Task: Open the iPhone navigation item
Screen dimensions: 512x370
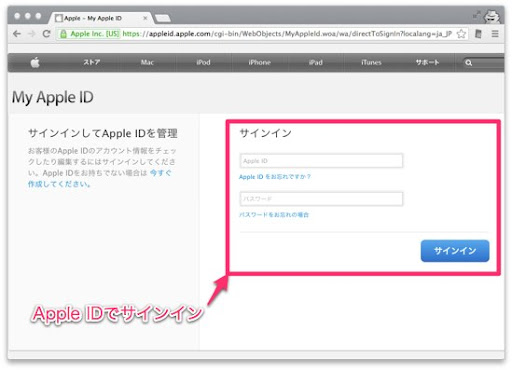Action: point(259,62)
